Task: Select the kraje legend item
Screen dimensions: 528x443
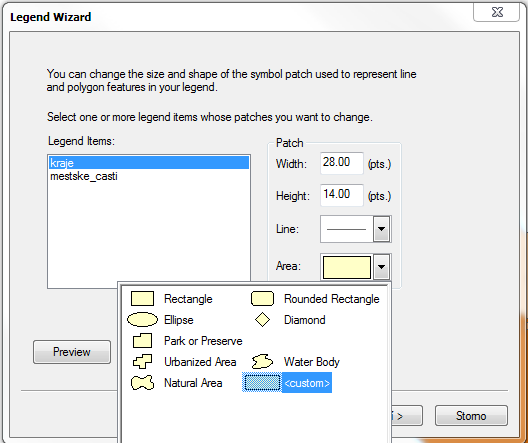Action: 149,163
